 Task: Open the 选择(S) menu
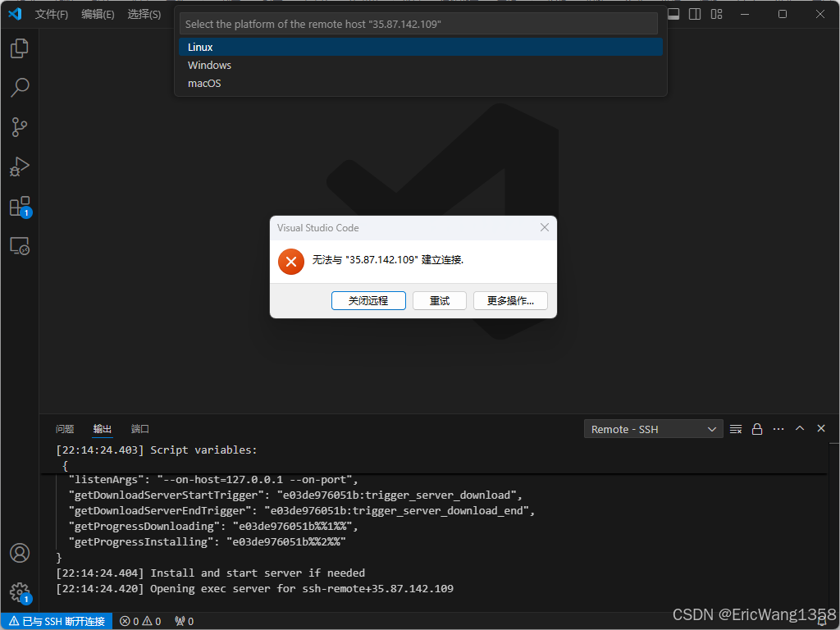pos(144,14)
